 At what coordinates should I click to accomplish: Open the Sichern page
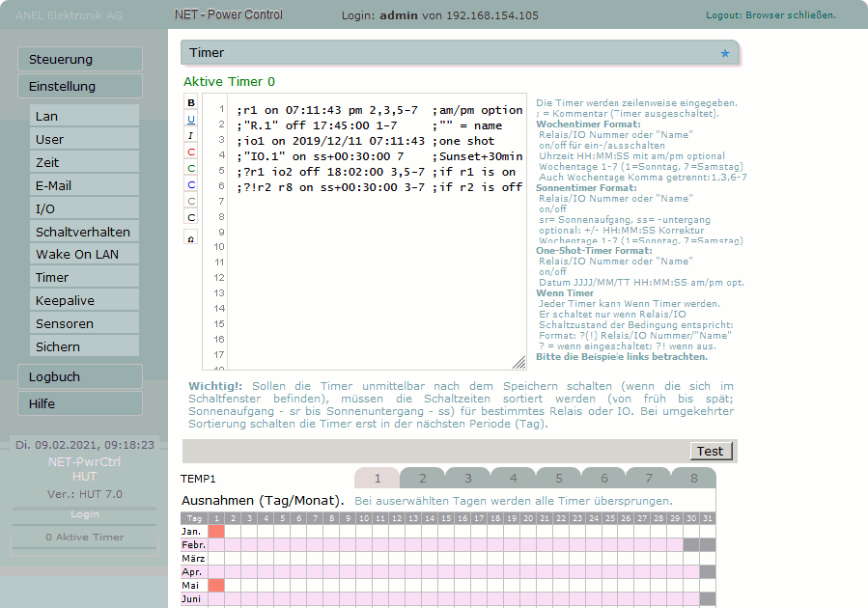84,346
